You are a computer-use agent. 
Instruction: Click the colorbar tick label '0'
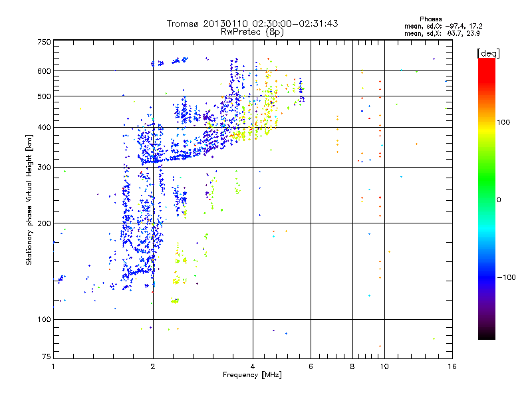[x=499, y=200]
